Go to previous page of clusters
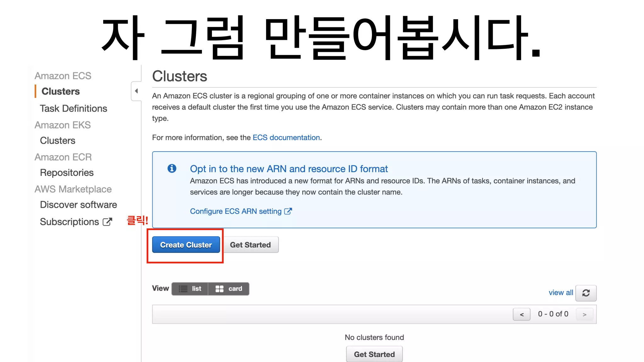This screenshot has width=644, height=362. pyautogui.click(x=521, y=314)
